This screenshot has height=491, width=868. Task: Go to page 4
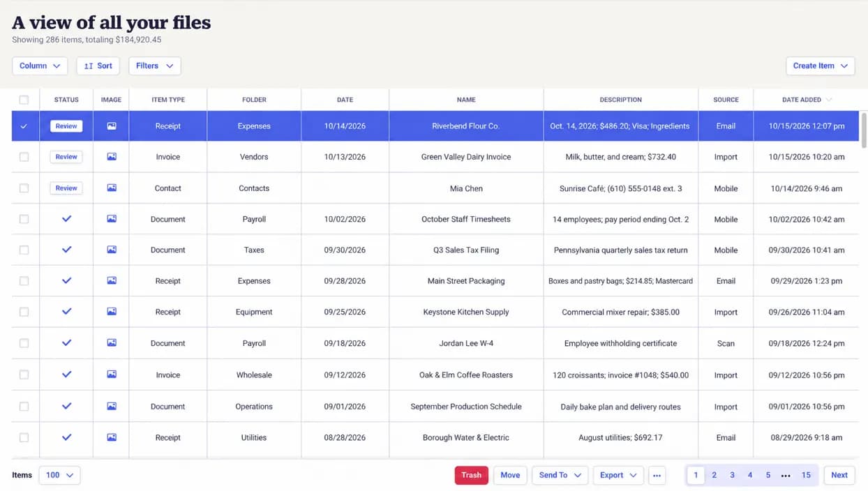click(750, 475)
